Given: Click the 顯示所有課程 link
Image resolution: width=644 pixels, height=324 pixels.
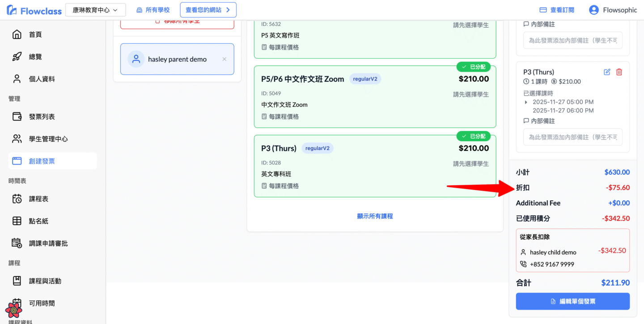Looking at the screenshot, I should point(375,216).
